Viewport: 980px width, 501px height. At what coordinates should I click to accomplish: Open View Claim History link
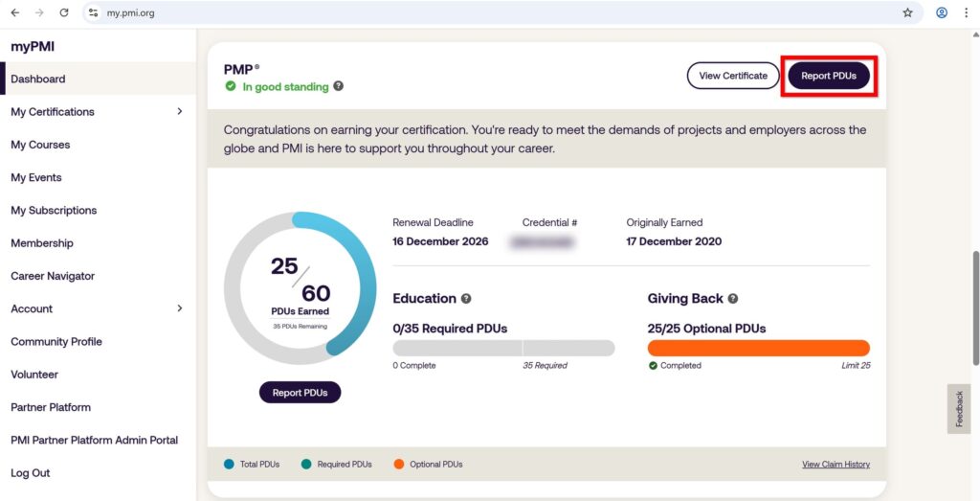point(835,465)
